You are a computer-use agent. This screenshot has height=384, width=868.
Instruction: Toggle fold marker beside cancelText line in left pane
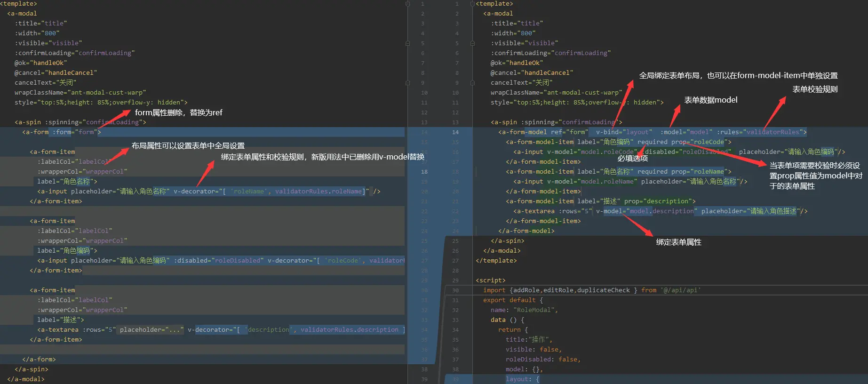(407, 83)
